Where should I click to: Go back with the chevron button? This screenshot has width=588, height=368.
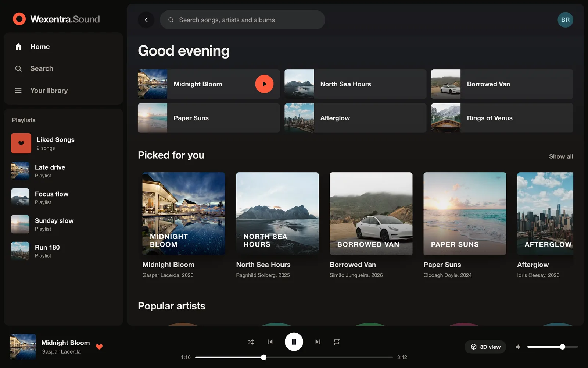(146, 20)
